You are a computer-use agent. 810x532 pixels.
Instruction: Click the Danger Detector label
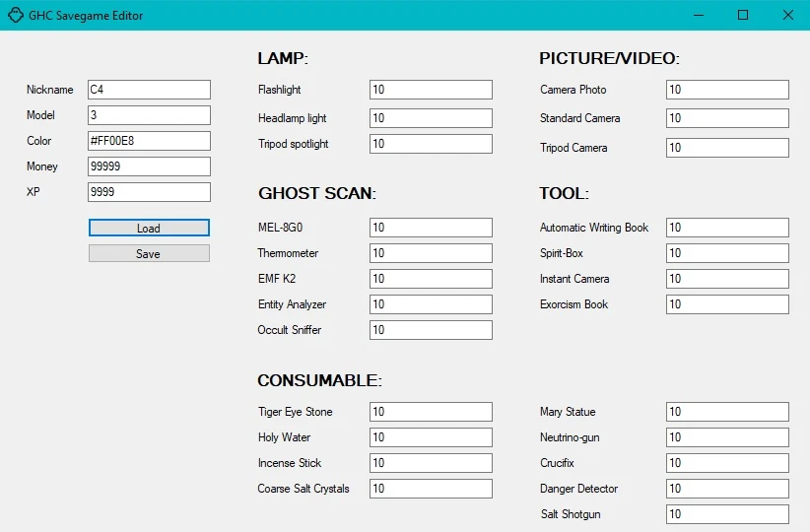click(x=578, y=489)
